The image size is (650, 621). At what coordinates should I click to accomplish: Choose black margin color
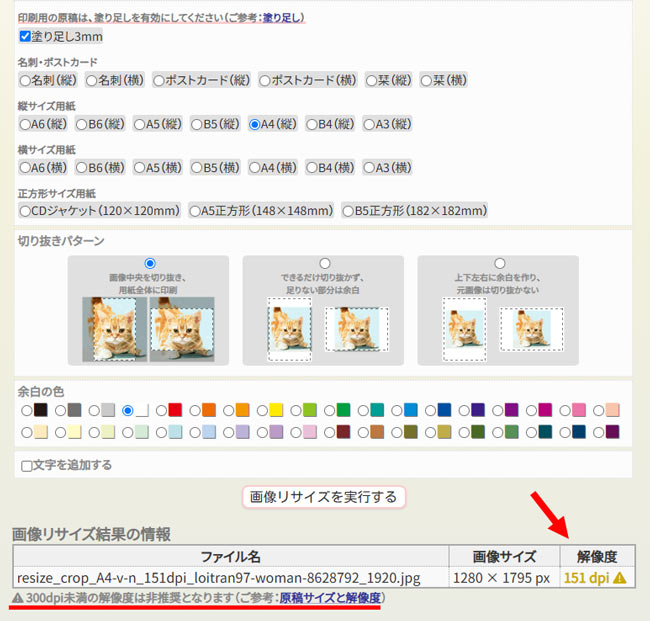[27, 411]
